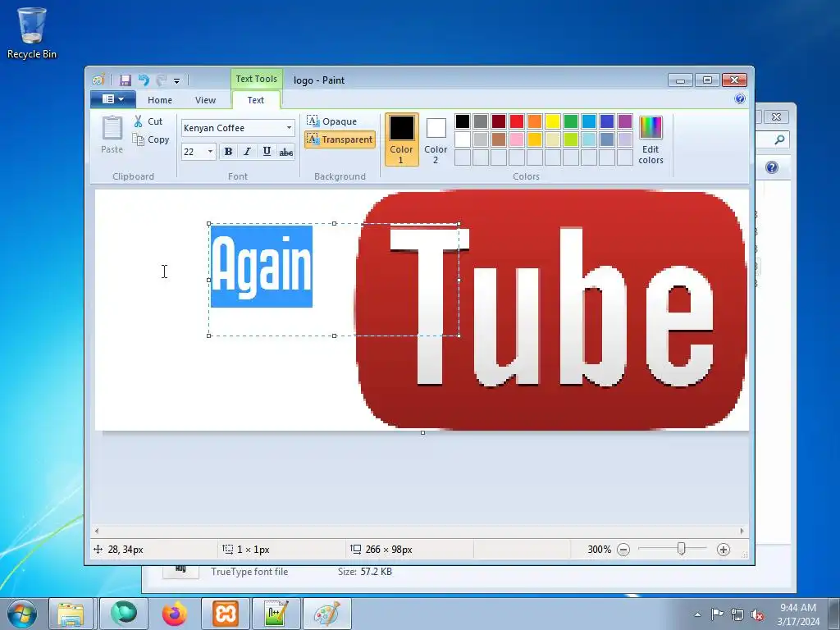Click the Save icon in quick access toolbar

126,80
